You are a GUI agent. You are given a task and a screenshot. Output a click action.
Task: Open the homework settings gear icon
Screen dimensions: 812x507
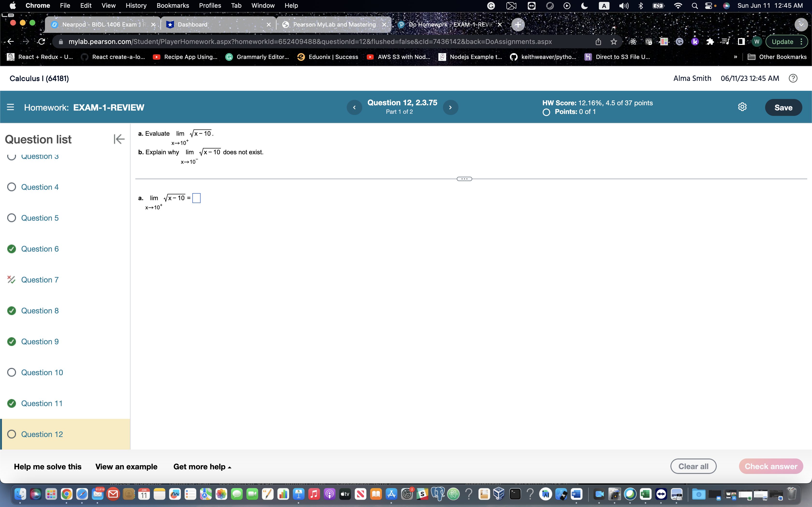pos(743,107)
